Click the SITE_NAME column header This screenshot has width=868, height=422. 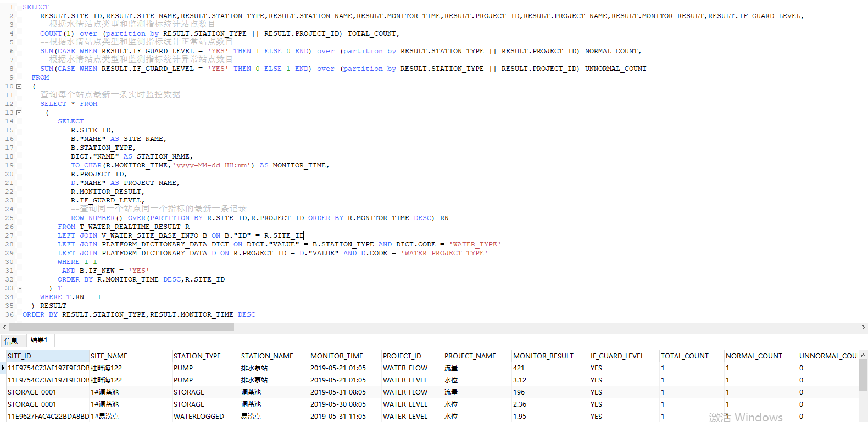click(131, 356)
